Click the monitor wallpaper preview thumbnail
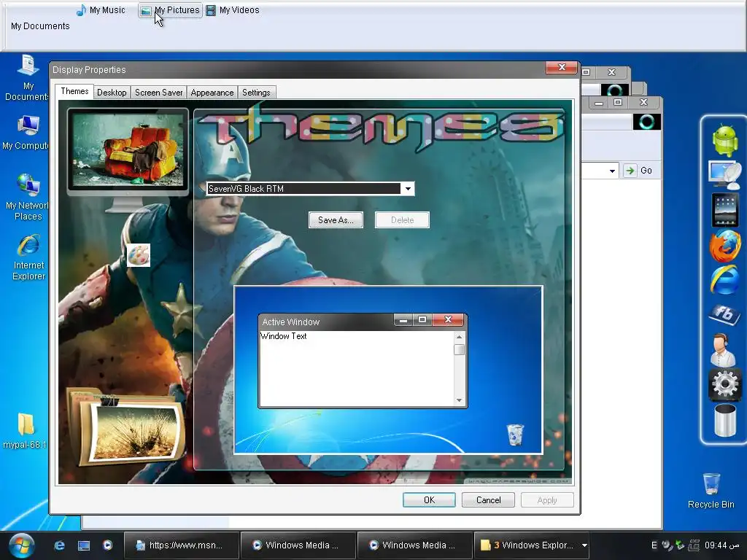The width and height of the screenshot is (747, 560). pos(128,150)
